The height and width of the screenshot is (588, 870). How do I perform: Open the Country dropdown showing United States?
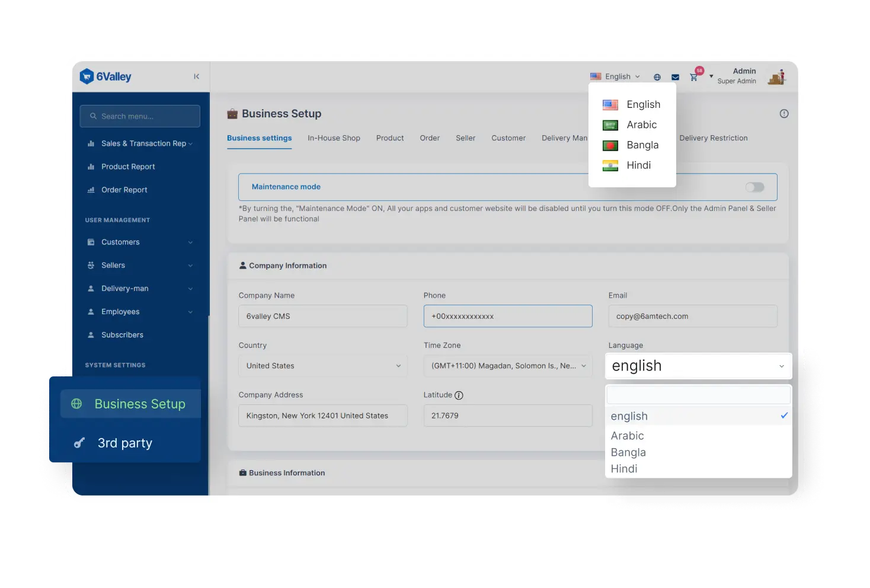coord(322,366)
